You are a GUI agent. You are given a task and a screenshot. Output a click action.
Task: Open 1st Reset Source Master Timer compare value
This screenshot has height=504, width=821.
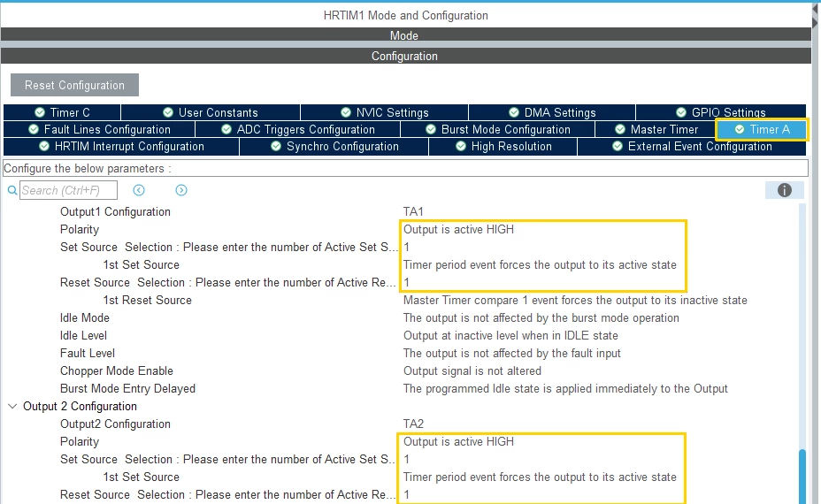click(575, 301)
